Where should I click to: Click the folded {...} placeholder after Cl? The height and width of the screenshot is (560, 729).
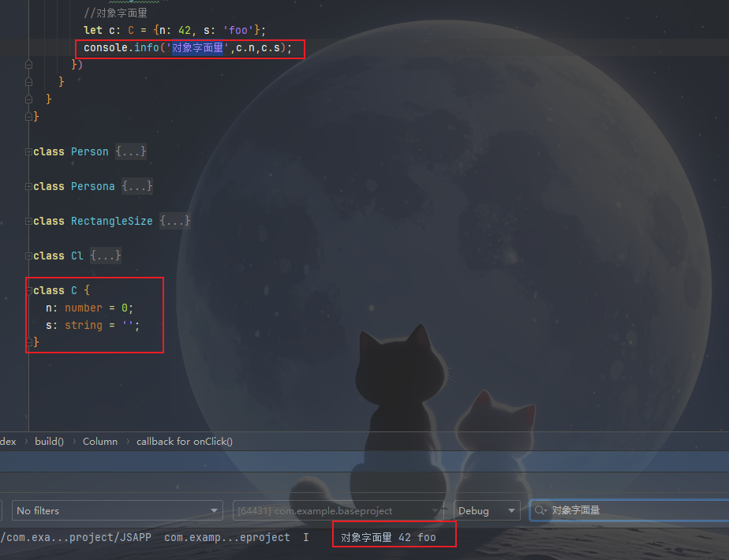(106, 256)
